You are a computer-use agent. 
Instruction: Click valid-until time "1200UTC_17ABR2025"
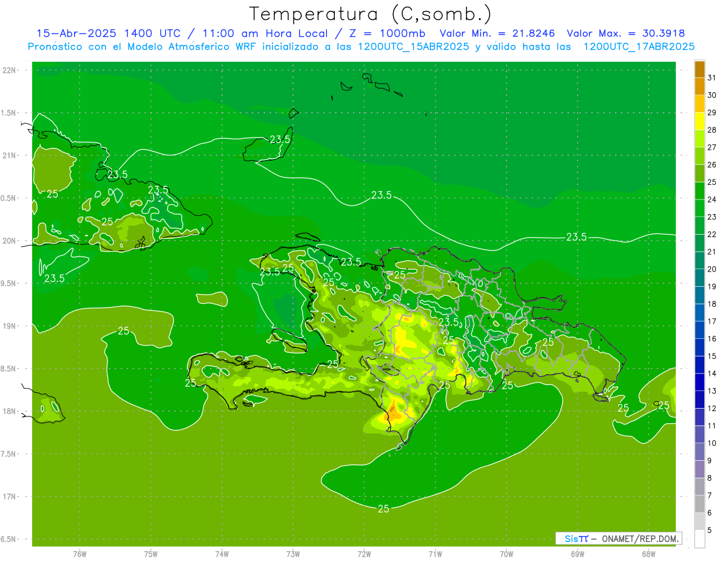point(639,47)
